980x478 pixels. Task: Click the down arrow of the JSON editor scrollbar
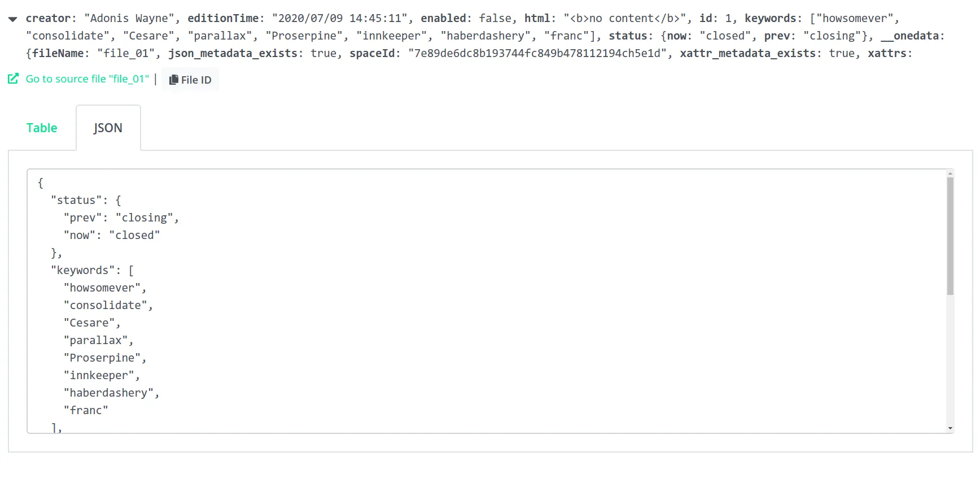[x=951, y=428]
